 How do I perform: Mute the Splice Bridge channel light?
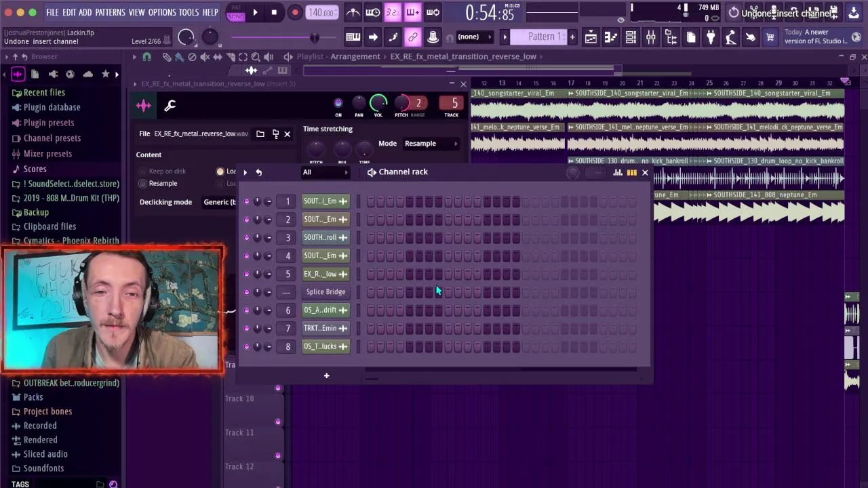(x=246, y=292)
